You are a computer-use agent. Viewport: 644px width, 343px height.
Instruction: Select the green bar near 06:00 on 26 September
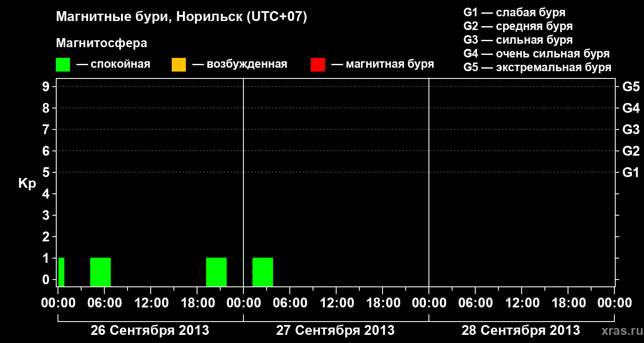100,272
